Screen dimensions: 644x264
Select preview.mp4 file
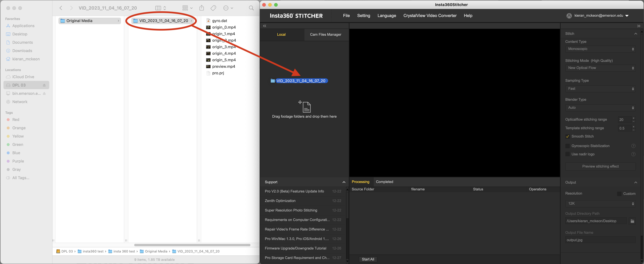224,66
